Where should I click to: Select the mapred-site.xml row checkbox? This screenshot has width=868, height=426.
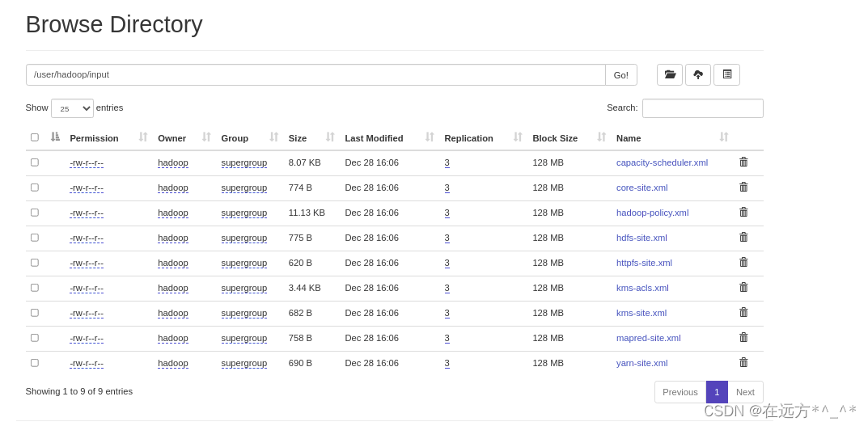[35, 338]
